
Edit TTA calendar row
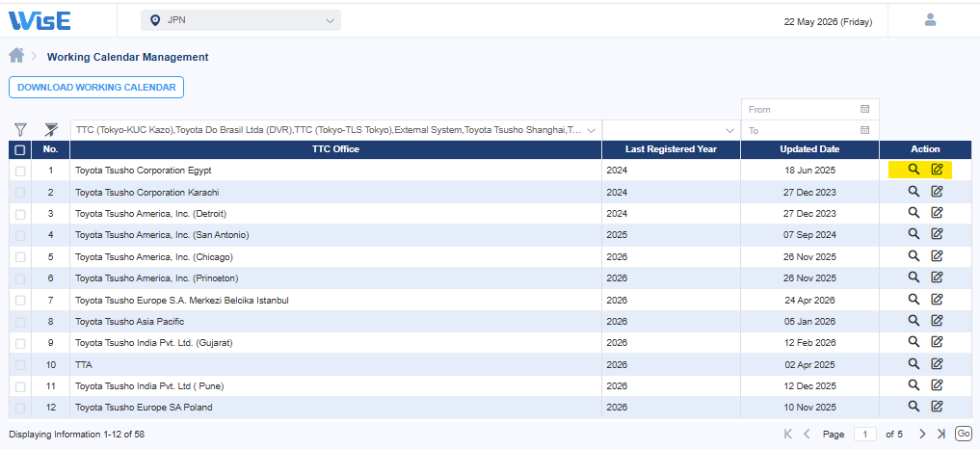pyautogui.click(x=937, y=363)
